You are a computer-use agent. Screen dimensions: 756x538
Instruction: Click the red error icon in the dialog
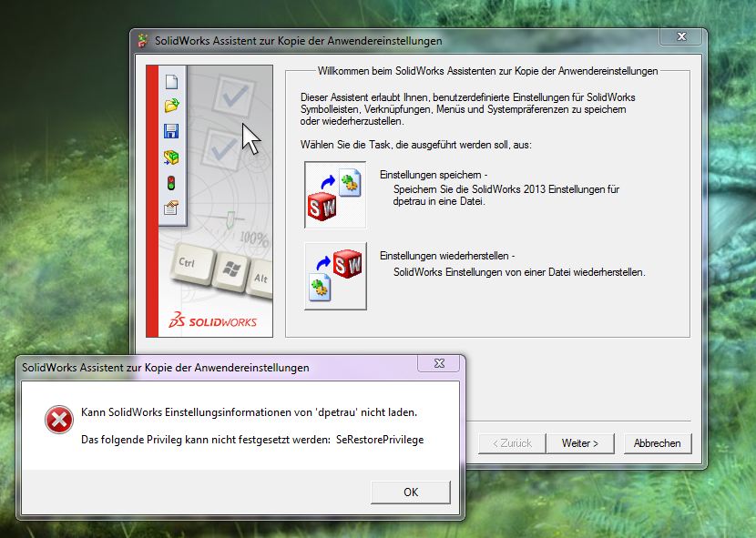[x=59, y=420]
